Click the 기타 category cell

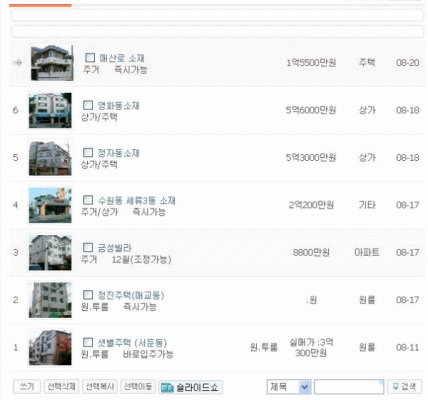[x=367, y=205]
